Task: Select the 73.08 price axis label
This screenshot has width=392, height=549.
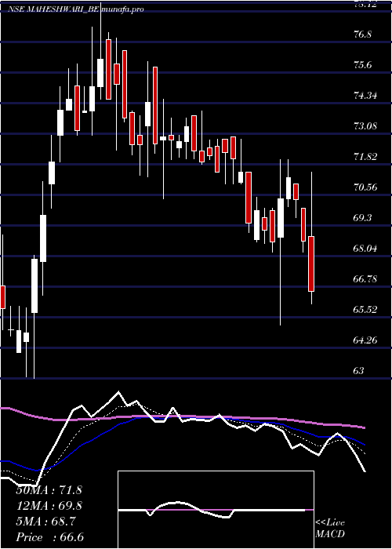Action: click(365, 125)
